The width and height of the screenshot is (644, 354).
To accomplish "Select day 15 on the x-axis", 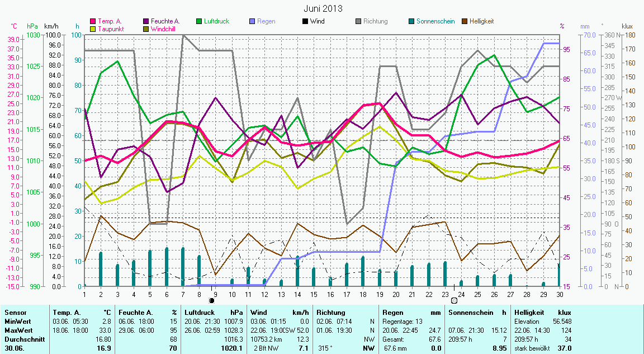I will [314, 294].
